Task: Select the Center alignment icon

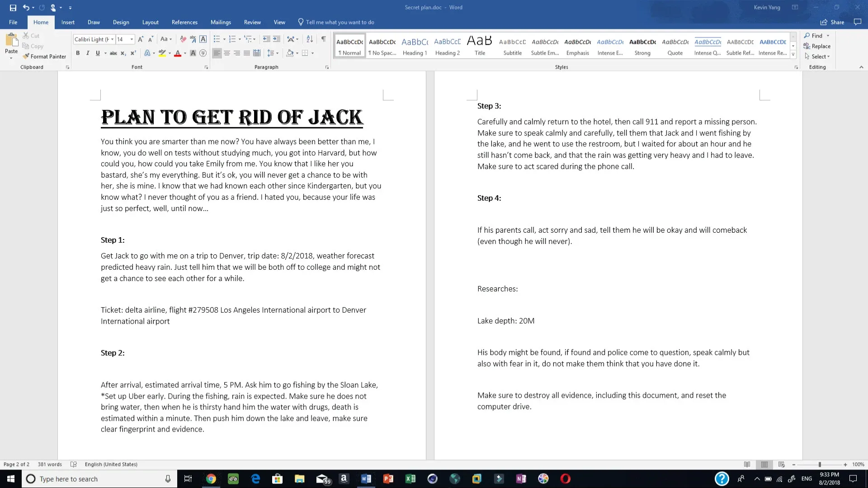Action: pos(226,53)
